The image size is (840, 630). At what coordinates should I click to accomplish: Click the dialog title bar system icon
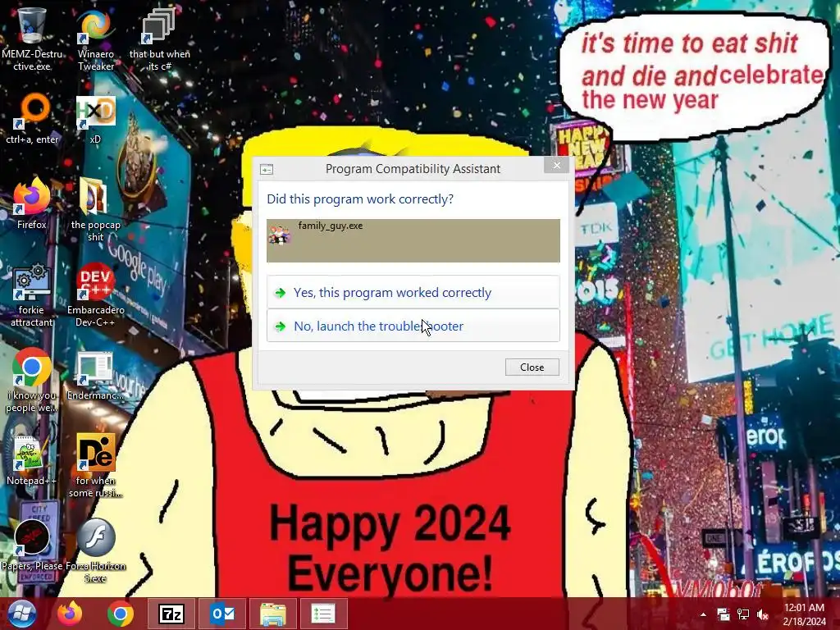(267, 169)
